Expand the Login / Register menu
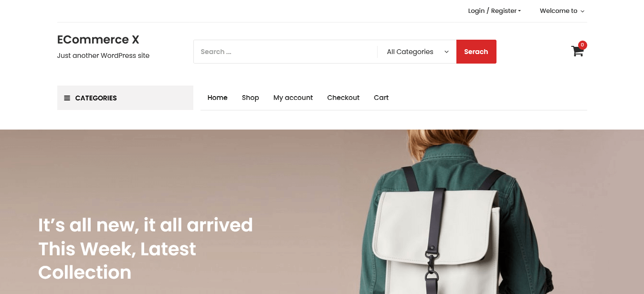This screenshot has width=644, height=294. pyautogui.click(x=494, y=11)
